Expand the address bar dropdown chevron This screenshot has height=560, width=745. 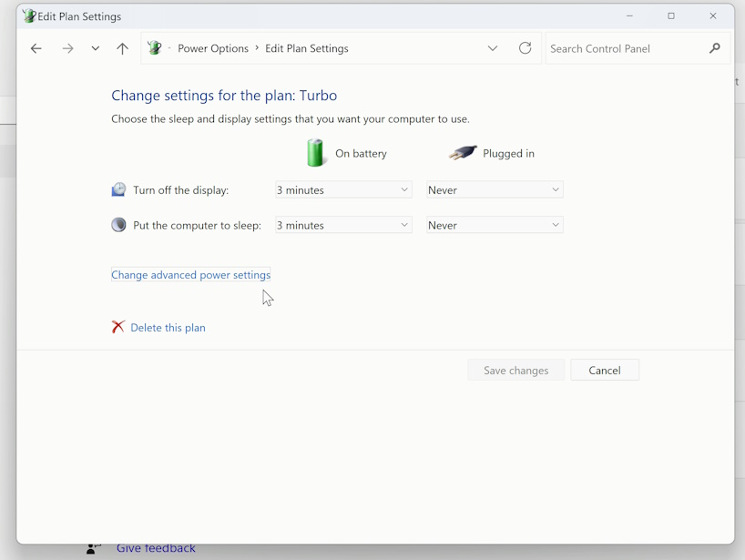(x=493, y=47)
